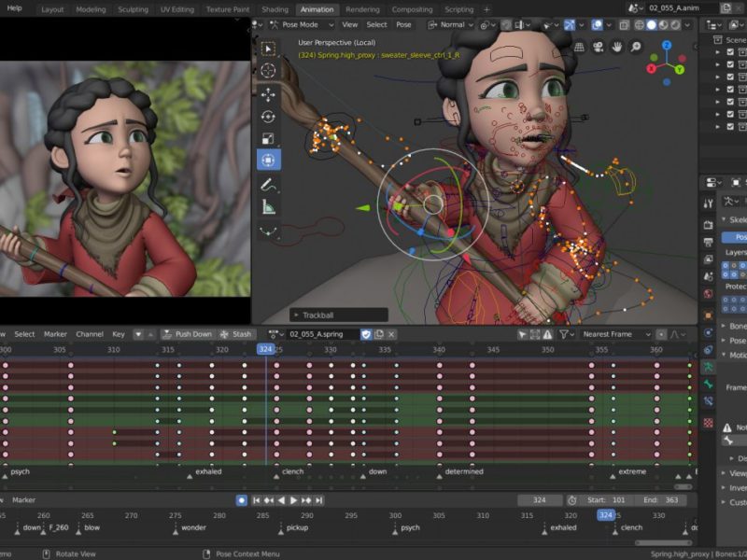Open the Bone properties tab
747x560 pixels.
pos(709,384)
